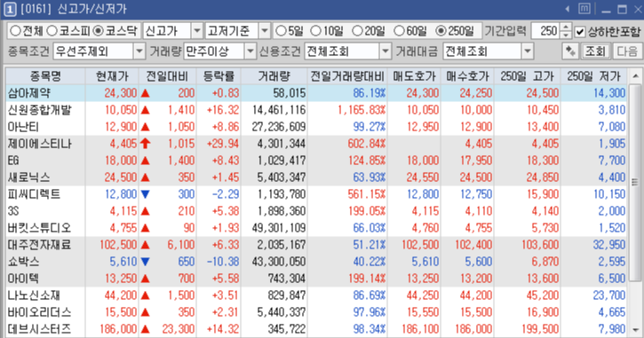The height and width of the screenshot is (338, 644).
Task: Select the 코스닥 market radio button
Action: point(99,31)
